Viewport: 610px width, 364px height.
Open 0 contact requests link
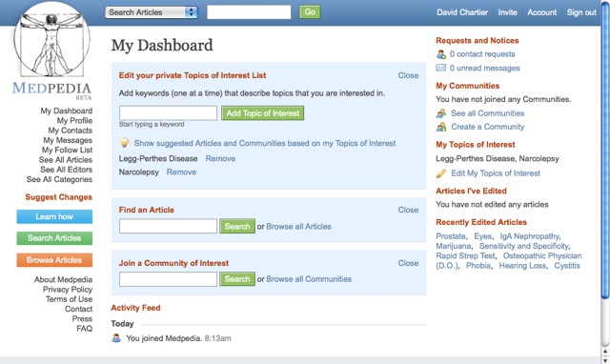(x=482, y=54)
